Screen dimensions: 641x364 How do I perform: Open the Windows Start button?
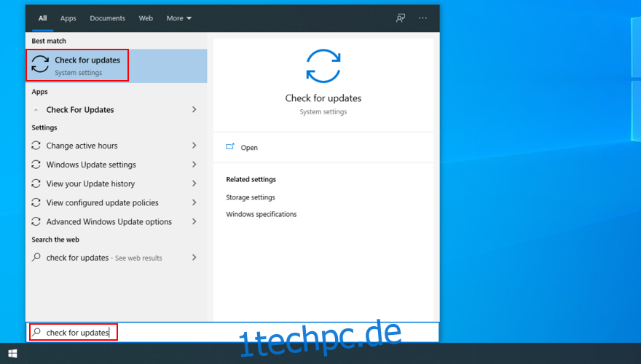coord(12,353)
